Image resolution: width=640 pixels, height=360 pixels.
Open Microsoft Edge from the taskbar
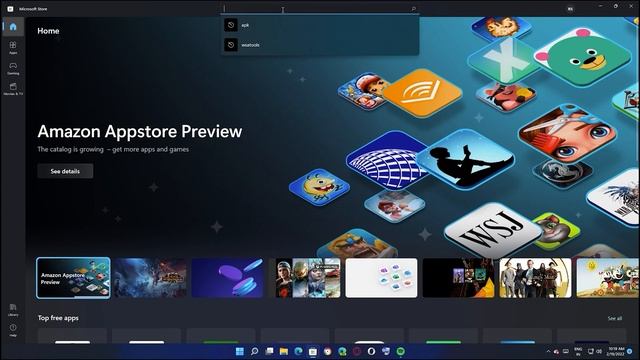tap(298, 351)
